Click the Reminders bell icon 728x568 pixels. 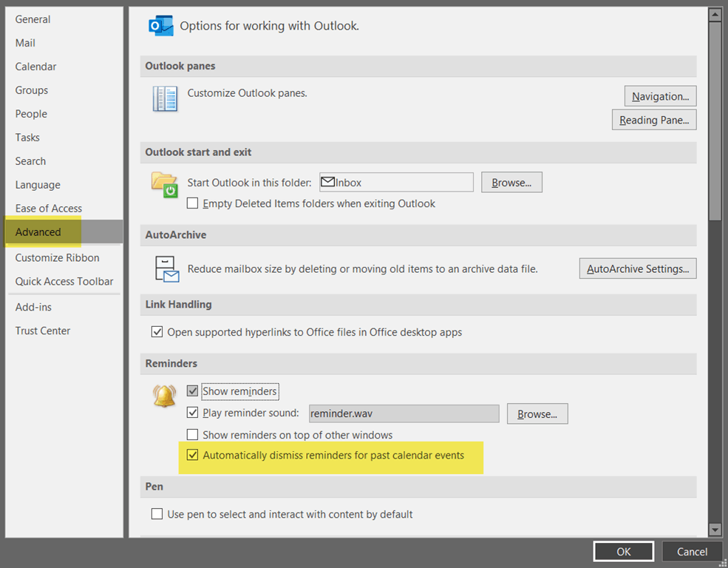[x=164, y=396]
